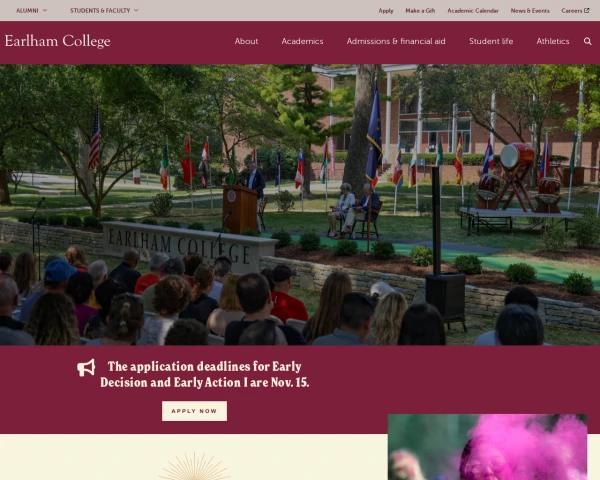Click the external link icon beside Careers
The image size is (600, 480).
point(587,11)
